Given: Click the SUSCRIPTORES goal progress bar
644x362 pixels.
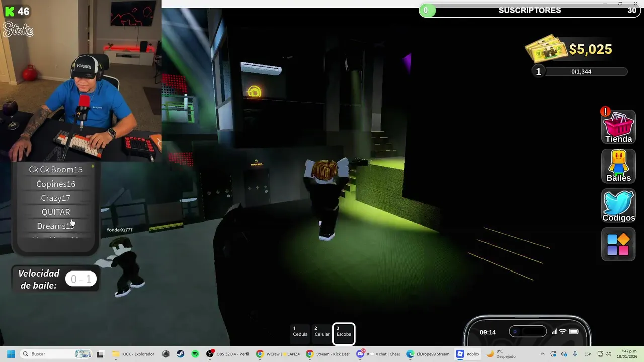Looking at the screenshot, I should (529, 10).
